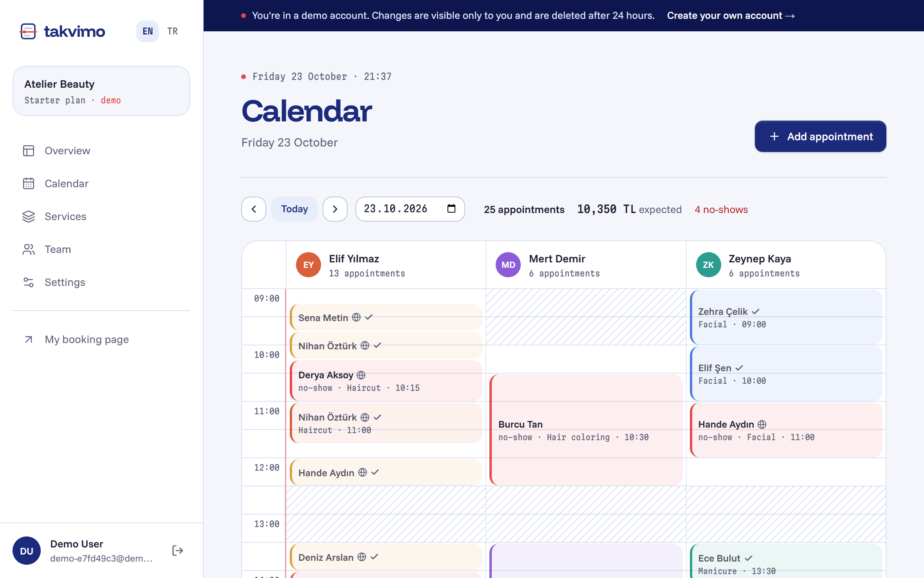924x578 pixels.
Task: Click the date field 23.10.2026
Action: pyautogui.click(x=410, y=209)
